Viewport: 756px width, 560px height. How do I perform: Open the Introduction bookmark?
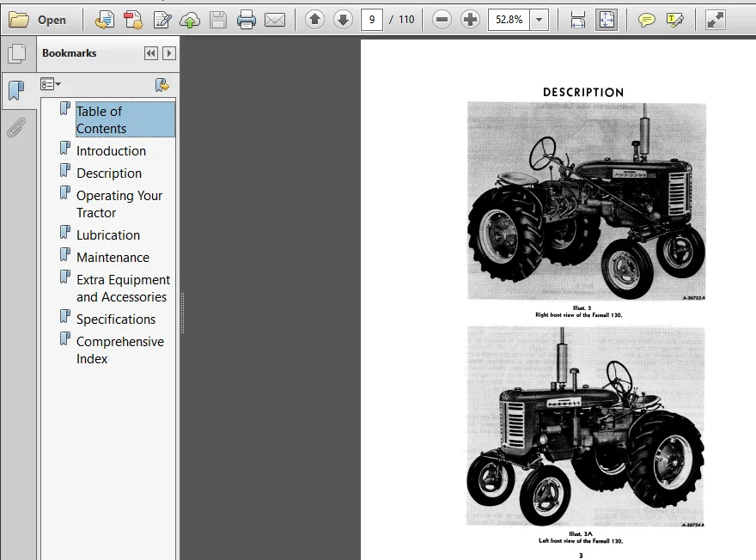pos(112,151)
